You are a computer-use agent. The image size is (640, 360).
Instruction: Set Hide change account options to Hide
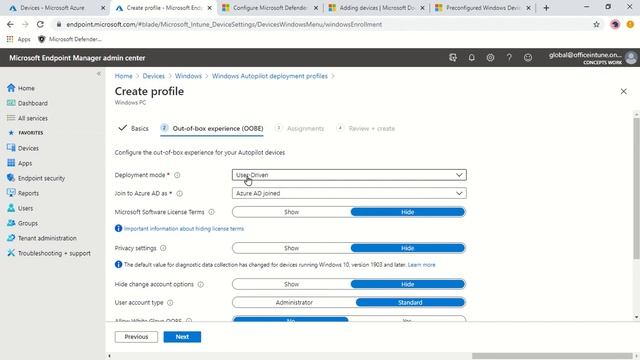[407, 284]
